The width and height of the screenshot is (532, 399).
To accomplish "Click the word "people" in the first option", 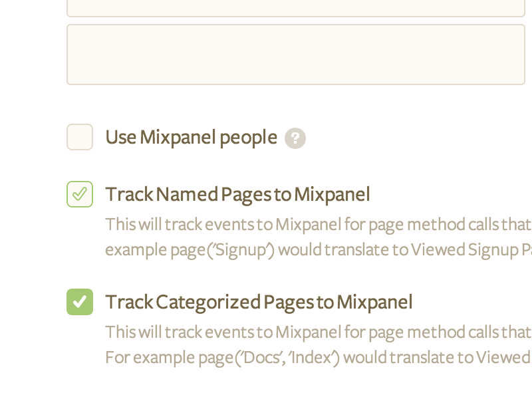I will 248,138.
